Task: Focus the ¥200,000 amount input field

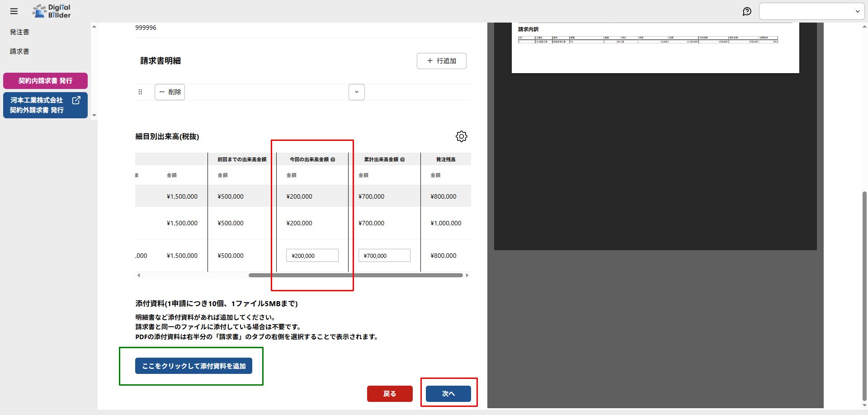Action: [312, 256]
